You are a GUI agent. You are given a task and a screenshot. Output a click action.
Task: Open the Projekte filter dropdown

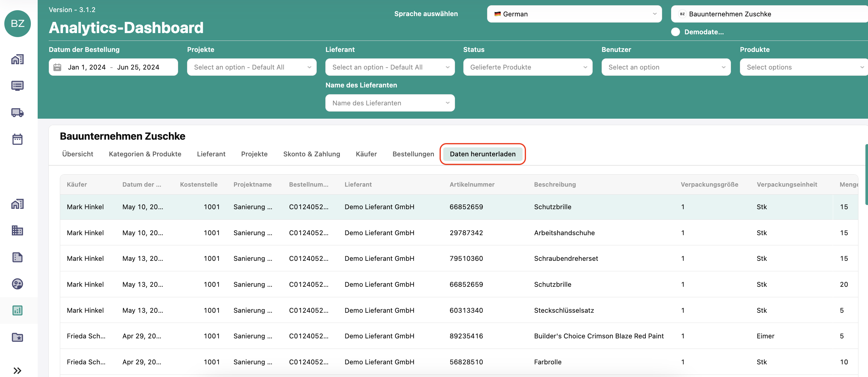point(252,67)
